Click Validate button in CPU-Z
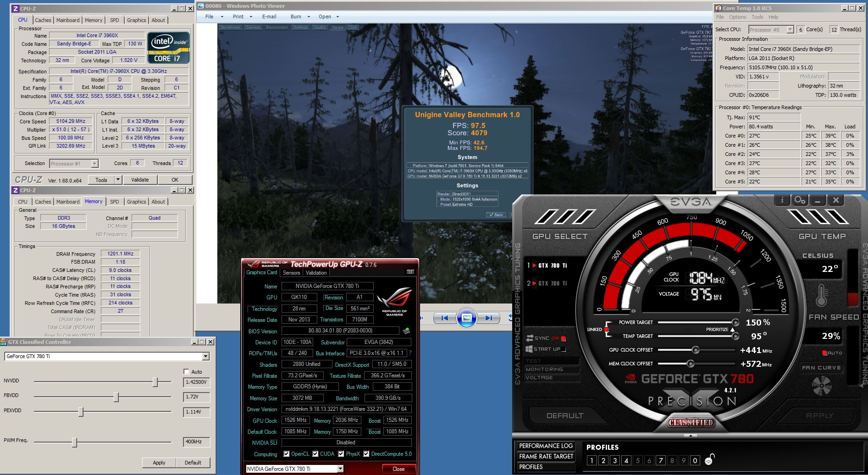The image size is (868, 475). click(140, 180)
